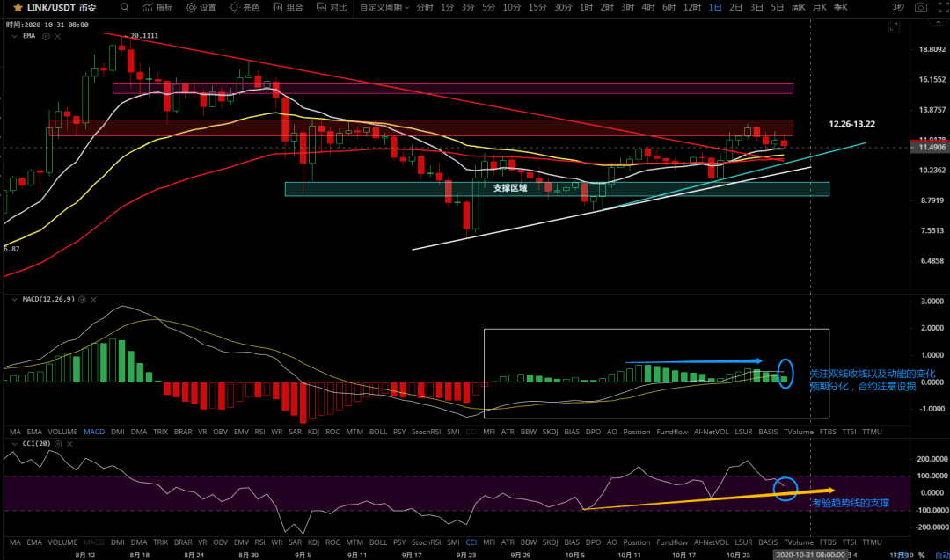
Task: Select OBV in the CCI panel indicator row
Action: click(x=221, y=542)
